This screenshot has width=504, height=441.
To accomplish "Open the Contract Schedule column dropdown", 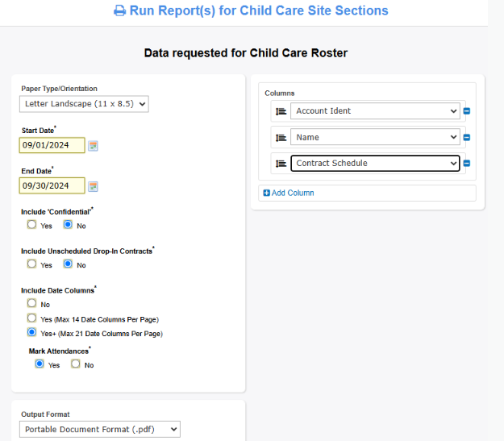I will (x=375, y=164).
